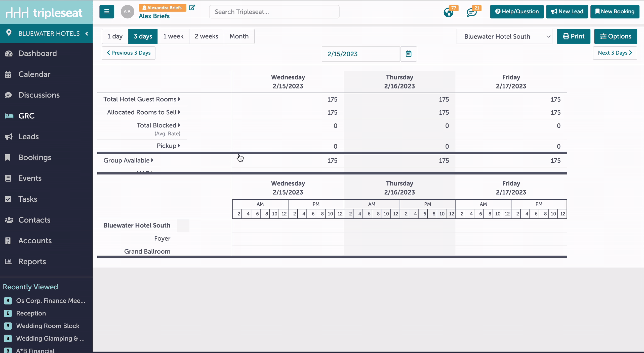
Task: Open Os Corp. Finance Mee... recent item
Action: pyautogui.click(x=51, y=301)
